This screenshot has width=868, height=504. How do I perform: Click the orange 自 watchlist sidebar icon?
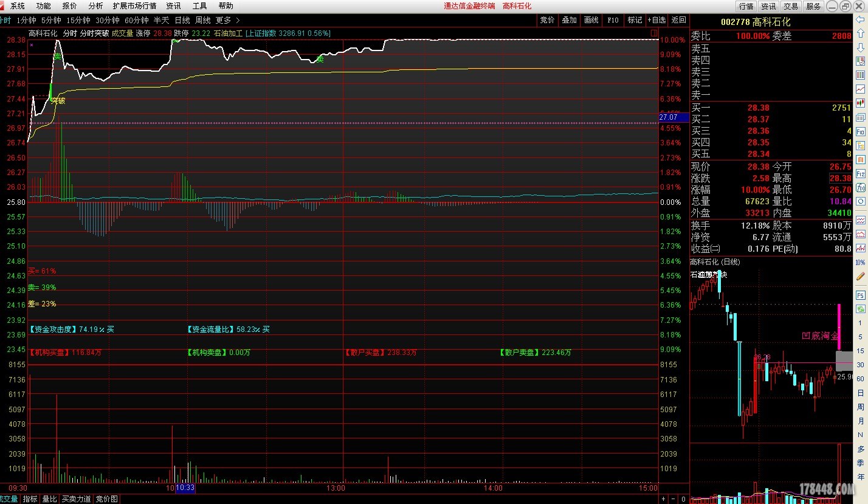point(860,159)
